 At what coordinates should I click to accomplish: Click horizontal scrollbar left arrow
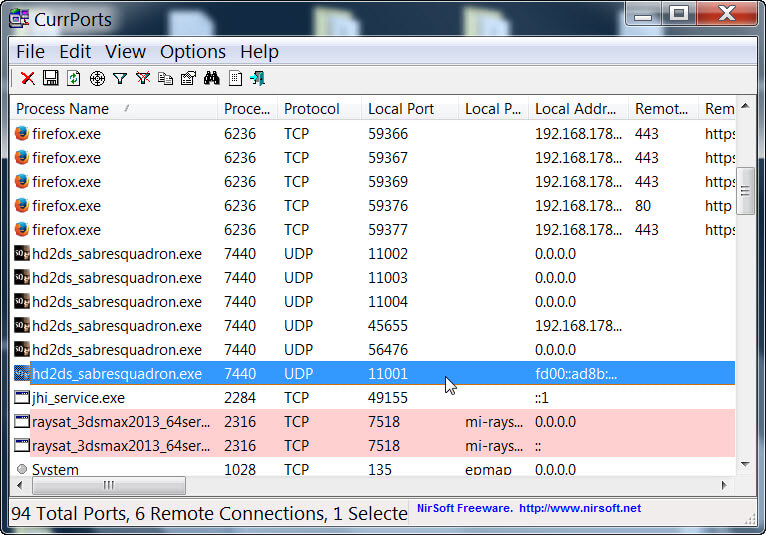(20, 485)
